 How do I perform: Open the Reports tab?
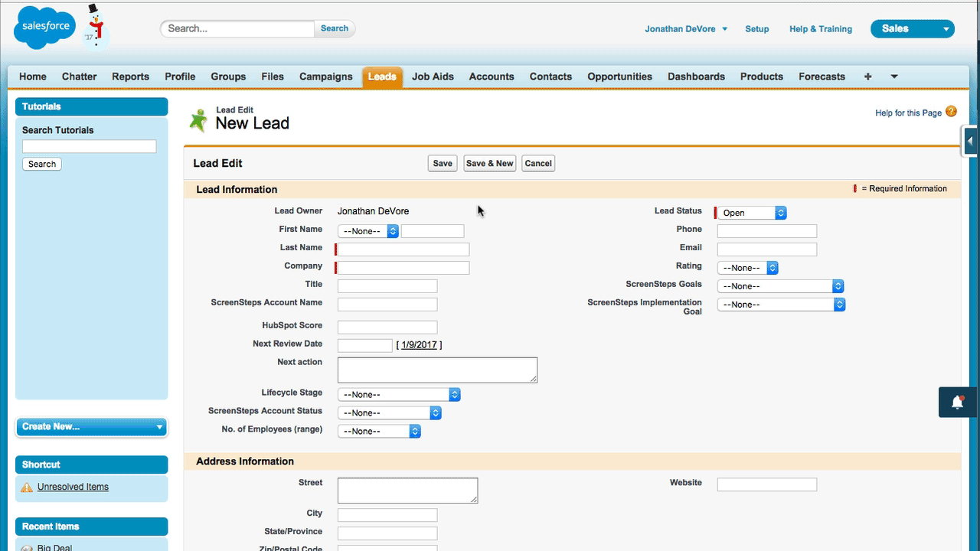(131, 77)
